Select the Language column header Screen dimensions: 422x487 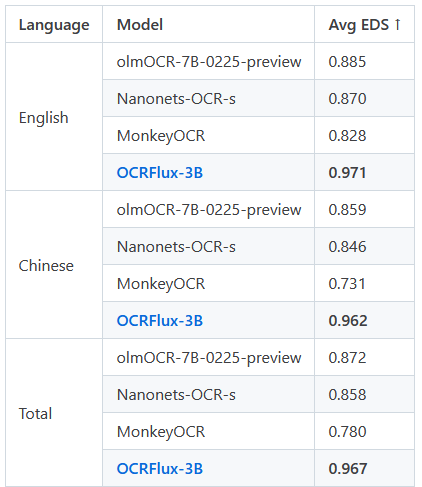pos(54,24)
